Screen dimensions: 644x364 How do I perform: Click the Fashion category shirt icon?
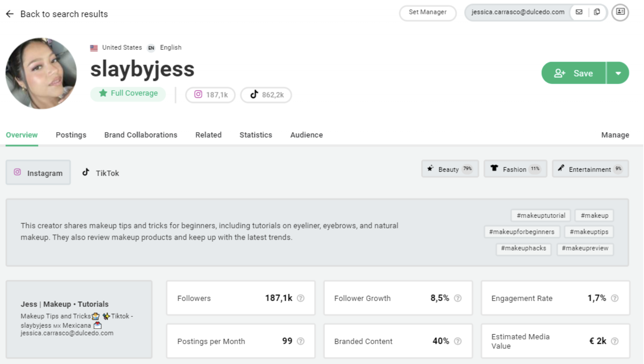click(x=494, y=169)
